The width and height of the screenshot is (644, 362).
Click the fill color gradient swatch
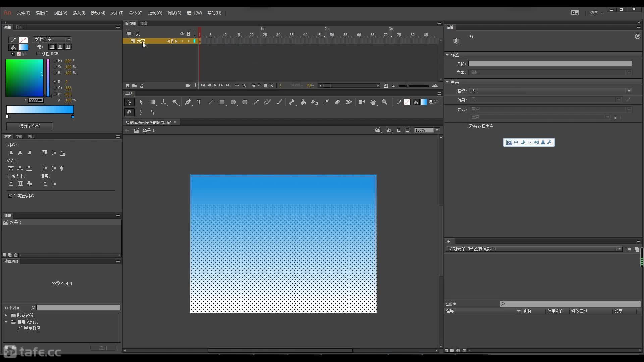pyautogui.click(x=23, y=47)
